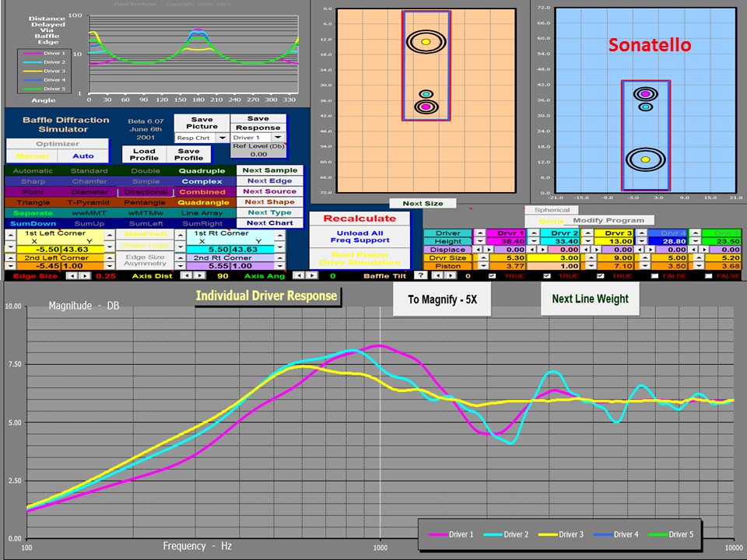Image resolution: width=747 pixels, height=560 pixels.
Task: Click the Axis Dist left arrow
Action: (x=187, y=275)
